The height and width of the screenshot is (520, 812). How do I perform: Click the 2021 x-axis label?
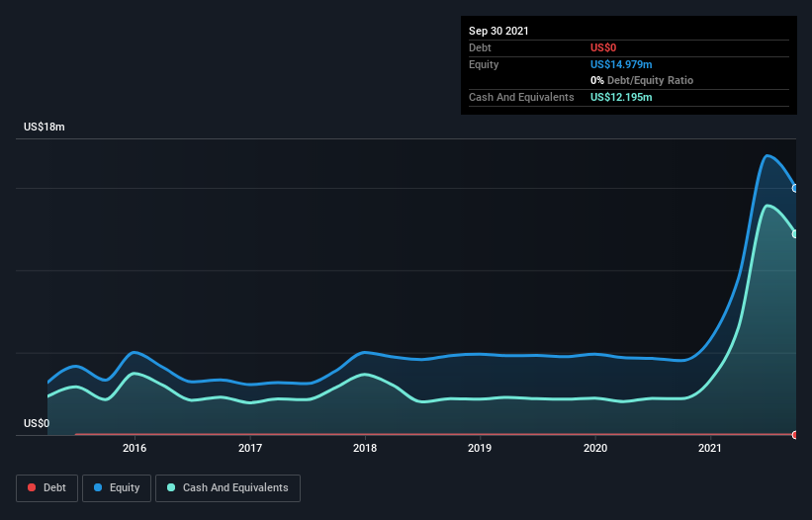coord(710,448)
